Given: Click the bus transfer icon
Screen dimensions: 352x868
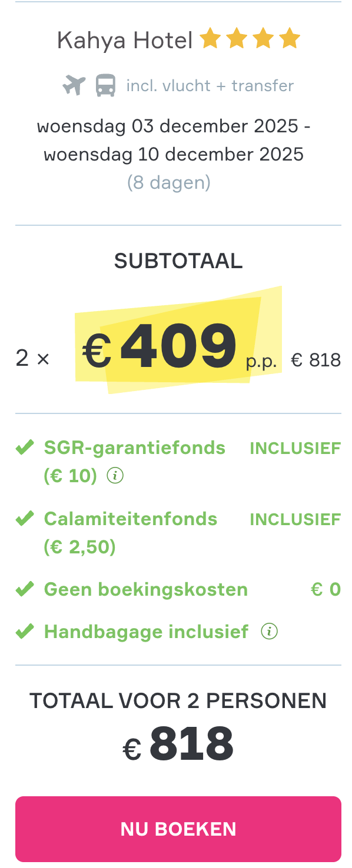Looking at the screenshot, I should tap(104, 85).
